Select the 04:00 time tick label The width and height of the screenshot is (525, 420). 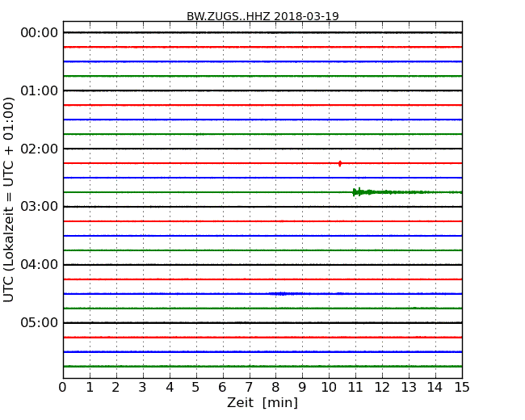pos(40,265)
